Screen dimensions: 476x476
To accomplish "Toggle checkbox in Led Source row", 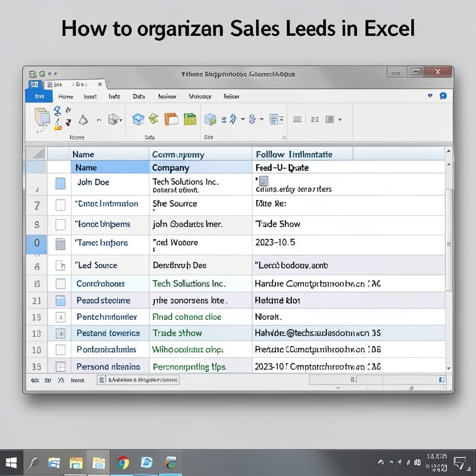I will (x=60, y=265).
